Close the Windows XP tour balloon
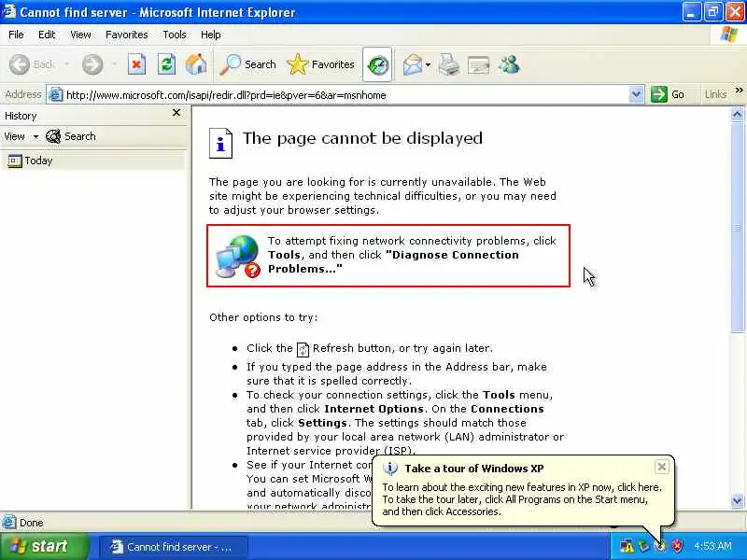 [662, 468]
